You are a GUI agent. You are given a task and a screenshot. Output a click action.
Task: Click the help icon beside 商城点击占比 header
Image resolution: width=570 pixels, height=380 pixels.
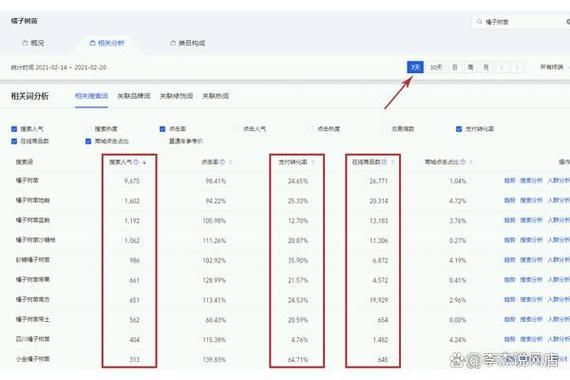pyautogui.click(x=463, y=162)
